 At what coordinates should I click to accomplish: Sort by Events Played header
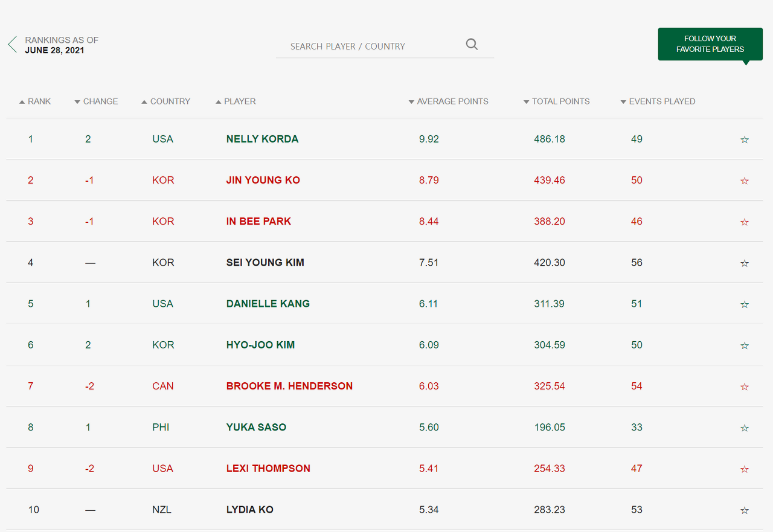(x=658, y=101)
